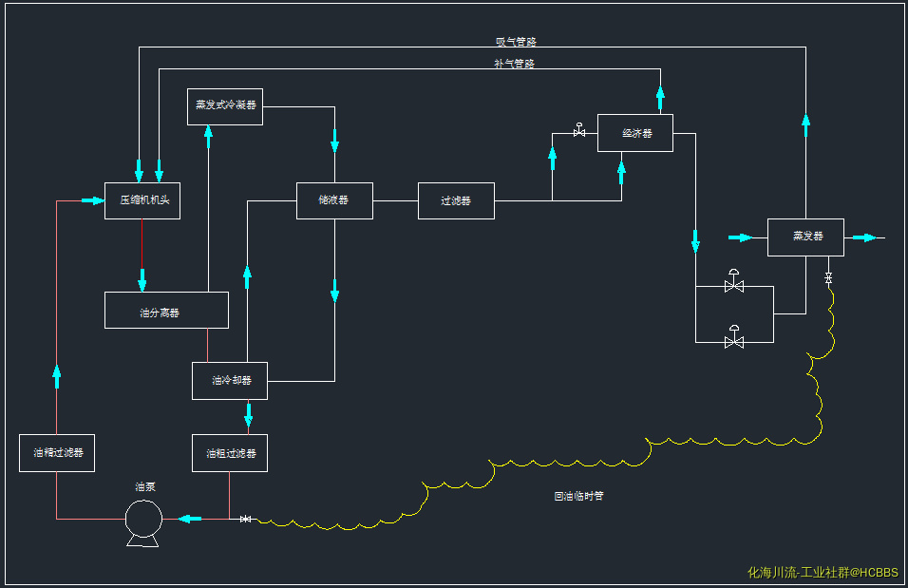Screen dimensions: 908x588
Task: Click the 储液器 block
Action: (334, 200)
